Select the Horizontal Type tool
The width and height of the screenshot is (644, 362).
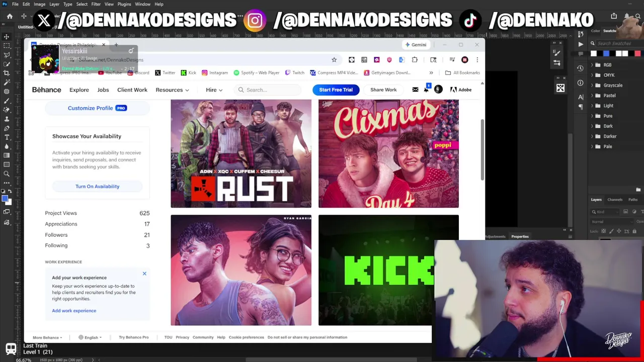tap(7, 137)
